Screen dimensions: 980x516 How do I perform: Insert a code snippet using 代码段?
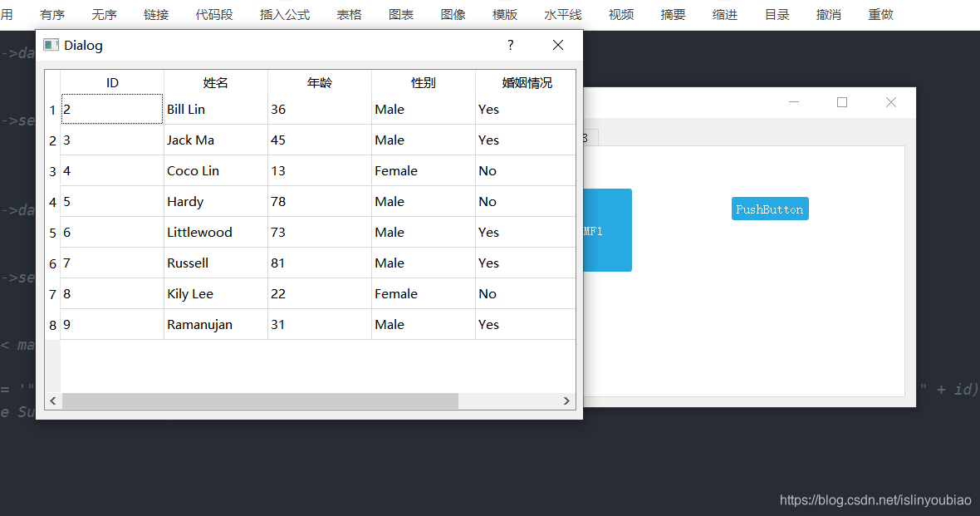coord(214,14)
